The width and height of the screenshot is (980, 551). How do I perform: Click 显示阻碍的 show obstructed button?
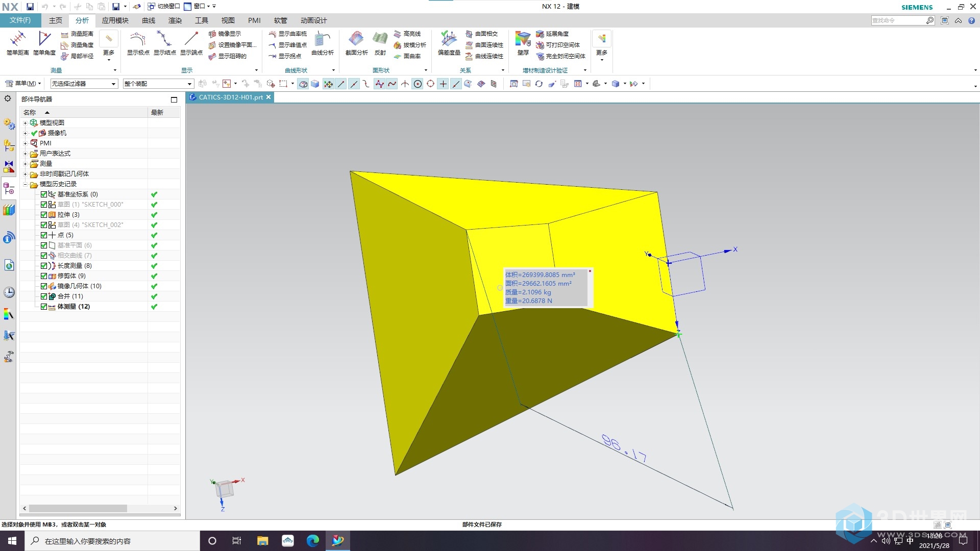227,56
